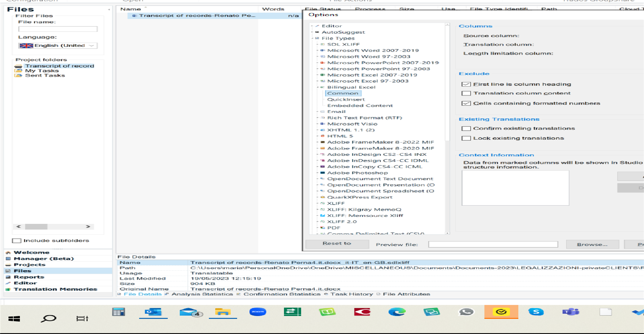Image resolution: width=644 pixels, height=334 pixels.
Task: Expand the AutoSuggest node
Action: [x=312, y=32]
